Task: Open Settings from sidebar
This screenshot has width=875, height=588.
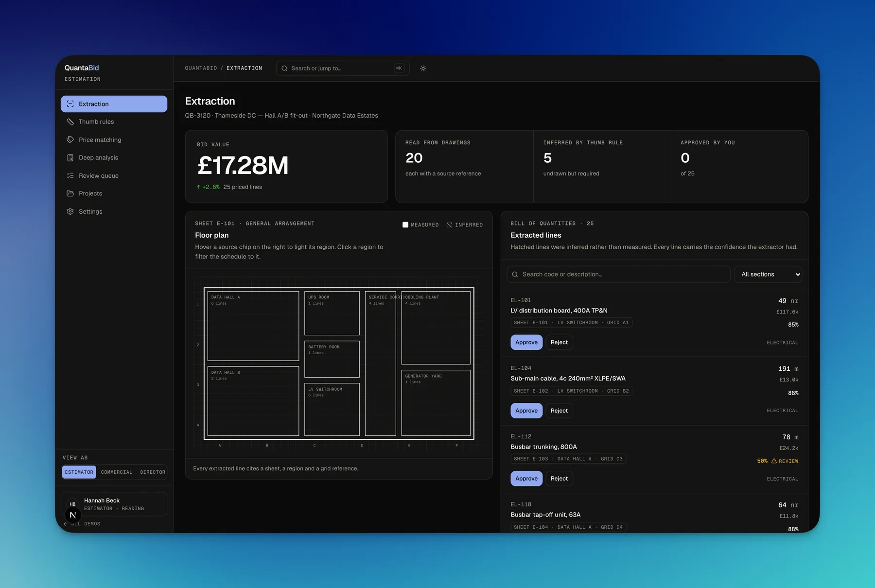Action: click(x=114, y=211)
